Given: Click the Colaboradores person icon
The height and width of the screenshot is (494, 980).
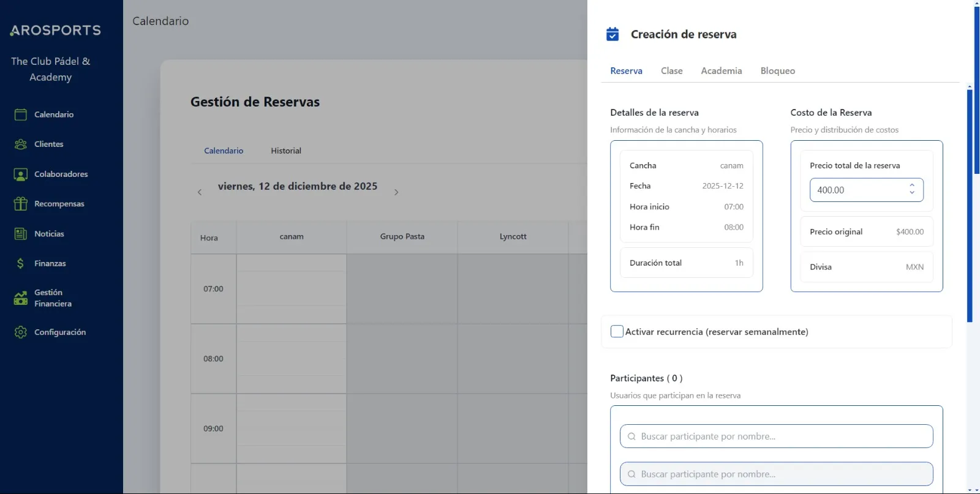Looking at the screenshot, I should click(x=21, y=174).
